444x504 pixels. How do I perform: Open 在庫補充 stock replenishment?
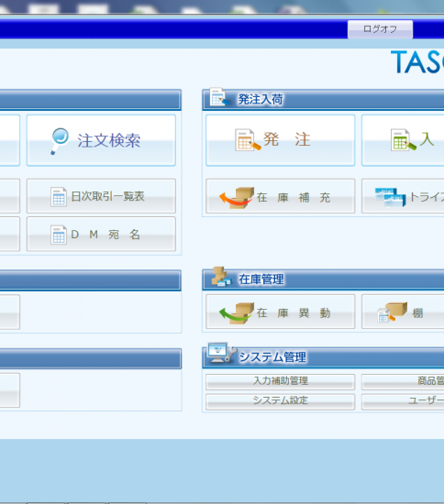coord(280,196)
